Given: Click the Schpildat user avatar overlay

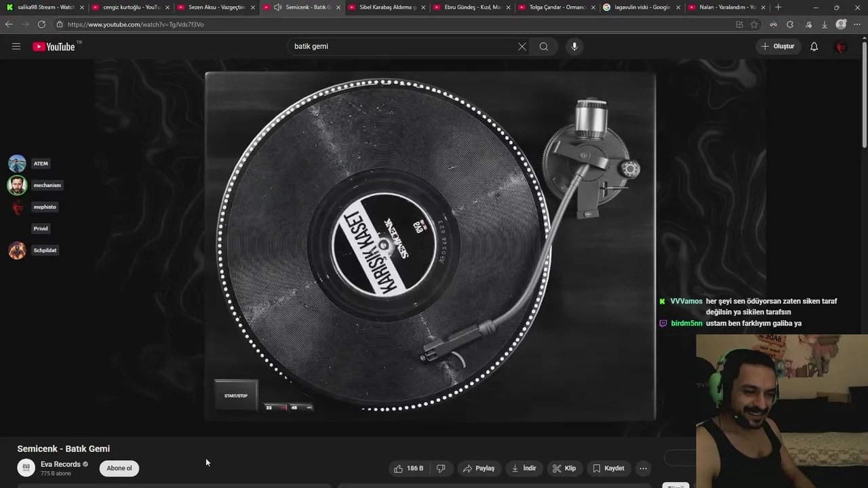Looking at the screenshot, I should click(17, 250).
